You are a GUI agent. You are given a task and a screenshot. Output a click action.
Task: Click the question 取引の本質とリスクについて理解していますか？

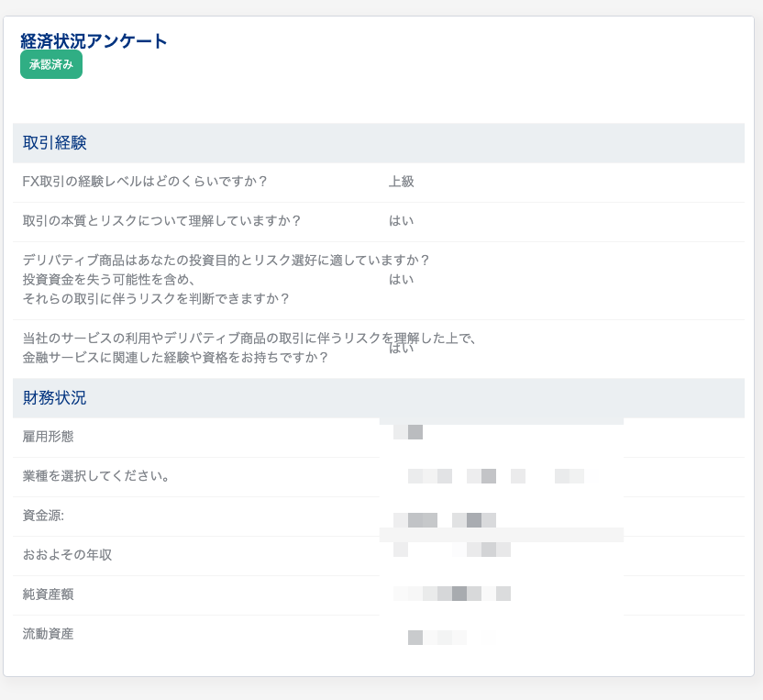pos(161,221)
